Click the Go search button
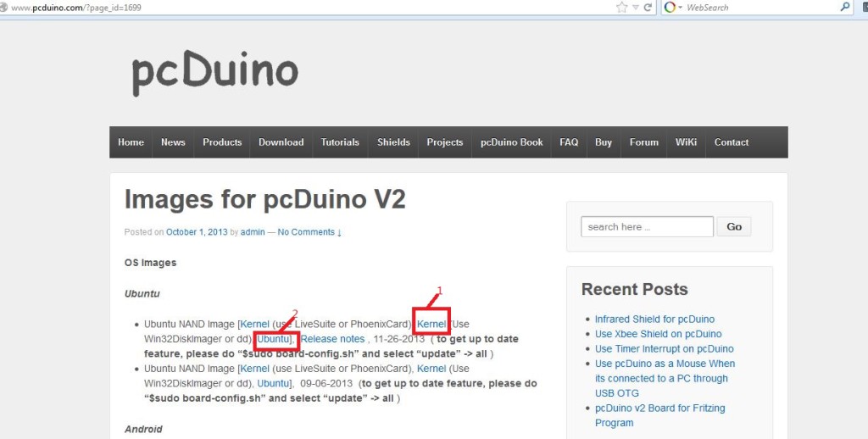Image resolution: width=868 pixels, height=439 pixels. tap(734, 227)
